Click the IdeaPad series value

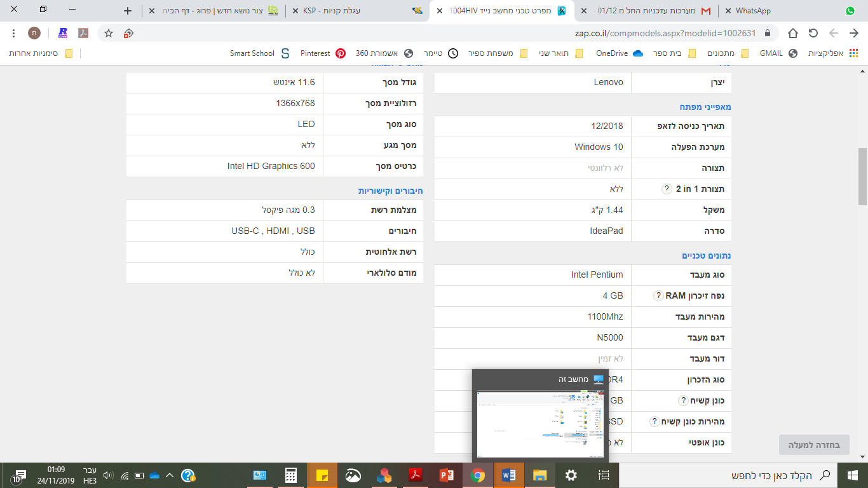click(606, 231)
